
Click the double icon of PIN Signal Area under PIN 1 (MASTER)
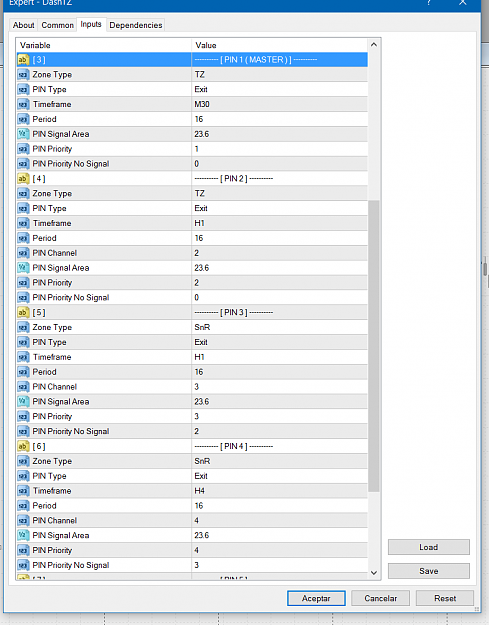23,134
